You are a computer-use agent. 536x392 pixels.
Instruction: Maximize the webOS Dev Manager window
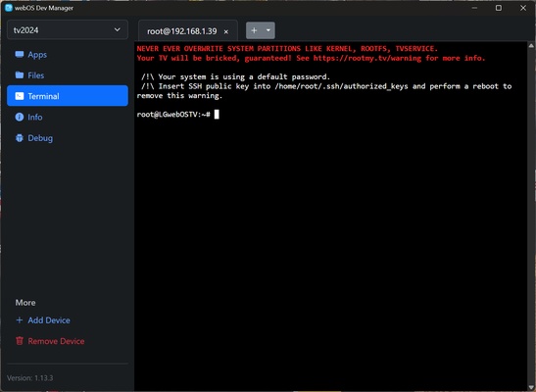(499, 8)
